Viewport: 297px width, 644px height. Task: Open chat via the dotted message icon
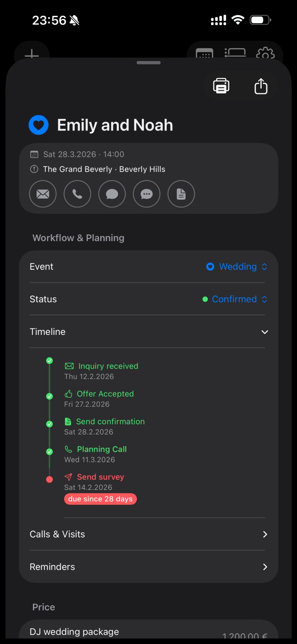147,194
